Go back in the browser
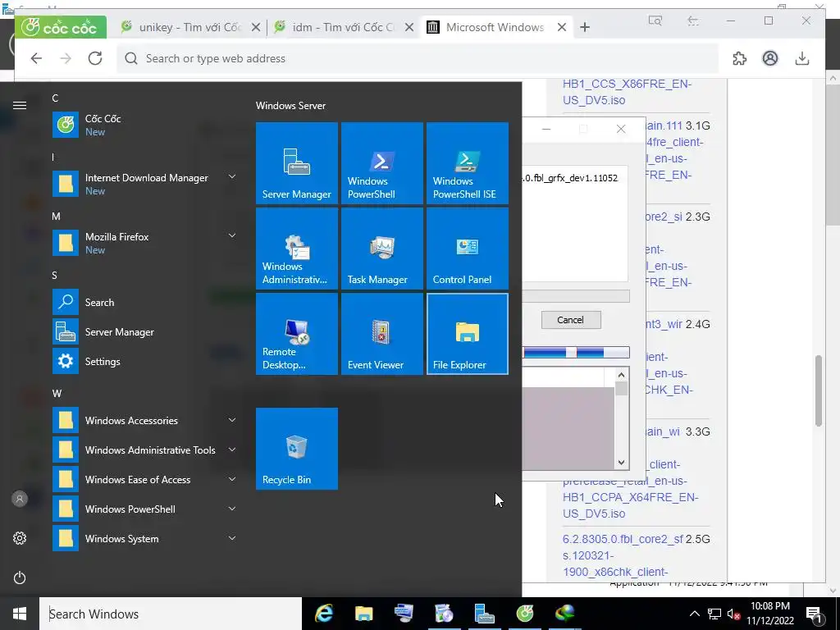 click(36, 58)
